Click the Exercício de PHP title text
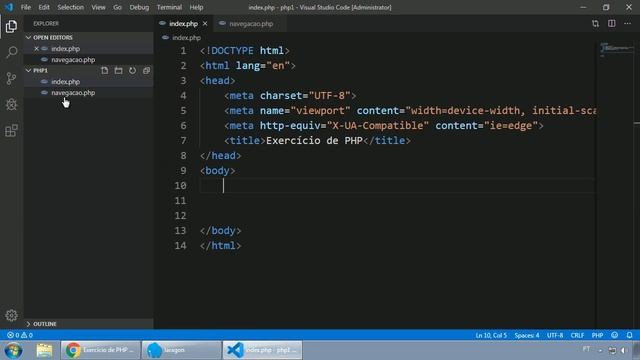The width and height of the screenshot is (640, 360). click(x=314, y=140)
